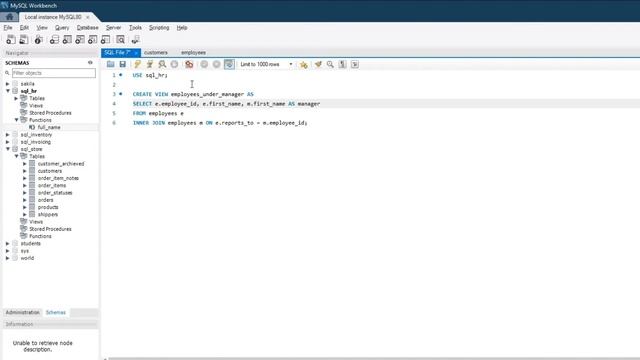The width and height of the screenshot is (640, 360).
Task: Click the USE sql_hr statement line
Action: [150, 75]
